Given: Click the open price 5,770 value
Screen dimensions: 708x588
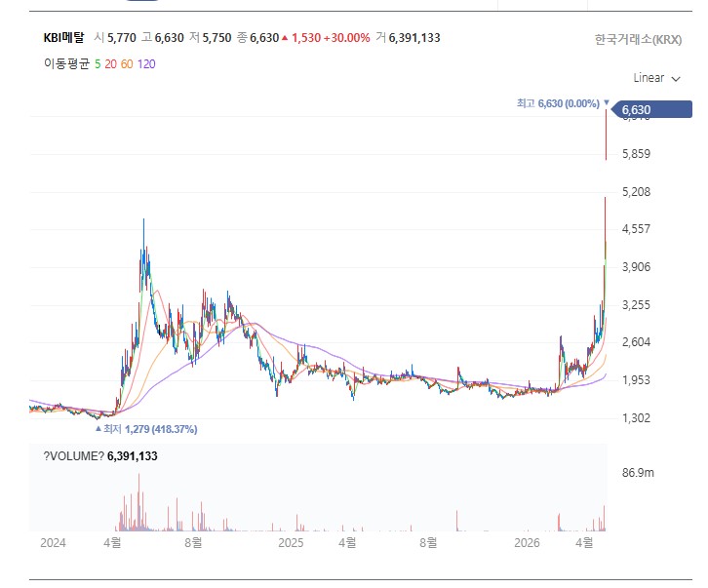Looking at the screenshot, I should click(x=122, y=38).
